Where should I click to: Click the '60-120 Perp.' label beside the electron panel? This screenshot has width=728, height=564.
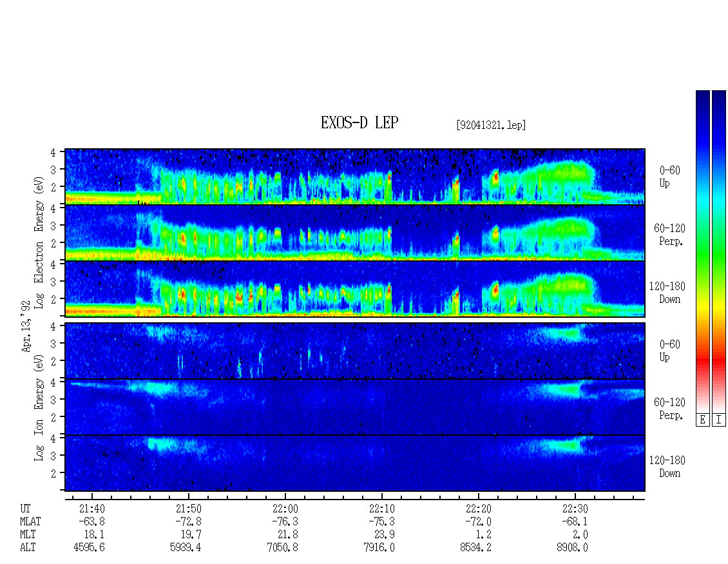click(x=669, y=235)
